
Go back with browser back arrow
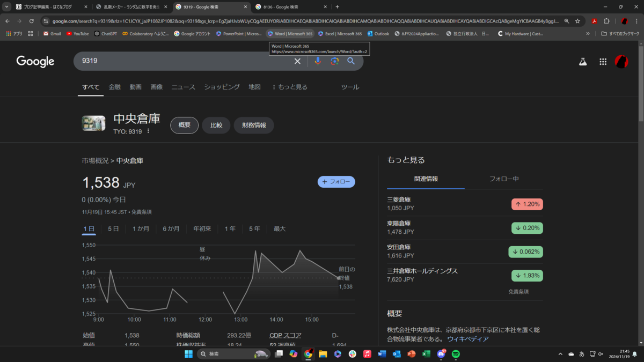(8, 21)
